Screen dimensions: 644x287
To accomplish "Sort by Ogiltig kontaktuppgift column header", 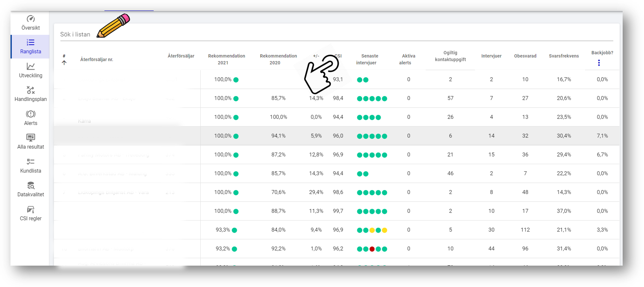I will click(450, 56).
